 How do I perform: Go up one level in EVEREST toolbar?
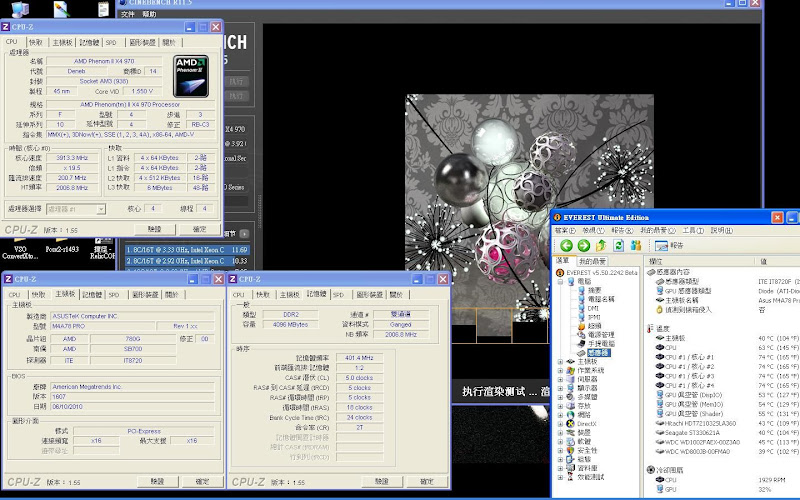coord(601,245)
